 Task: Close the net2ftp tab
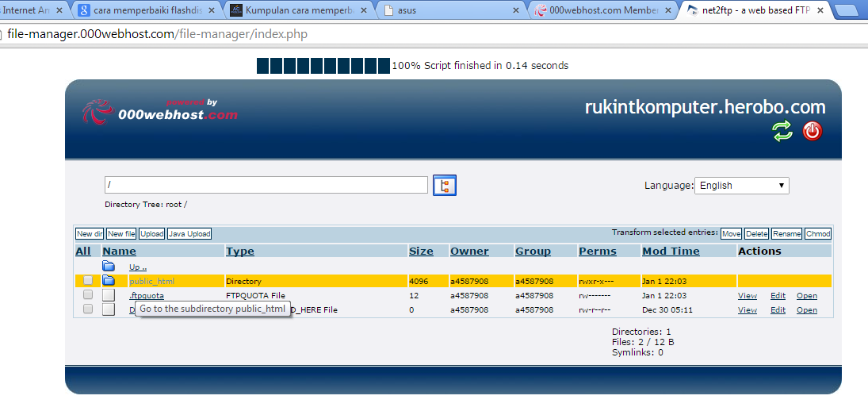820,10
